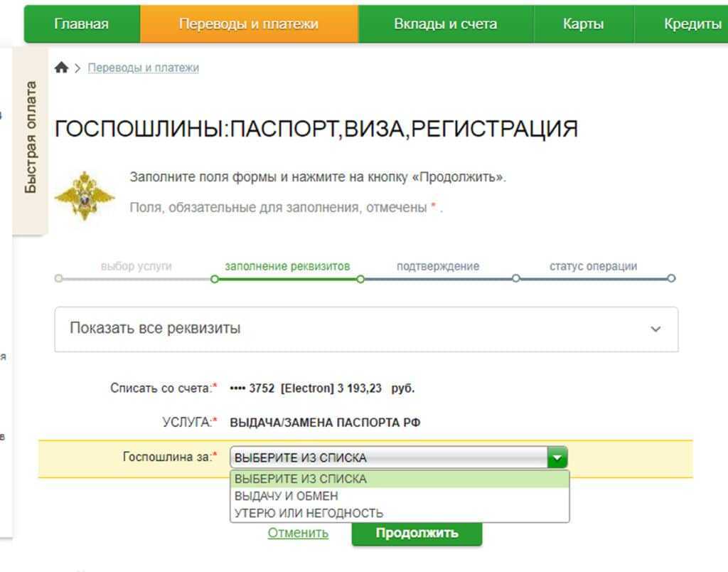Go to the Карты tab
Viewport: 728px width, 572px height.
tap(583, 24)
